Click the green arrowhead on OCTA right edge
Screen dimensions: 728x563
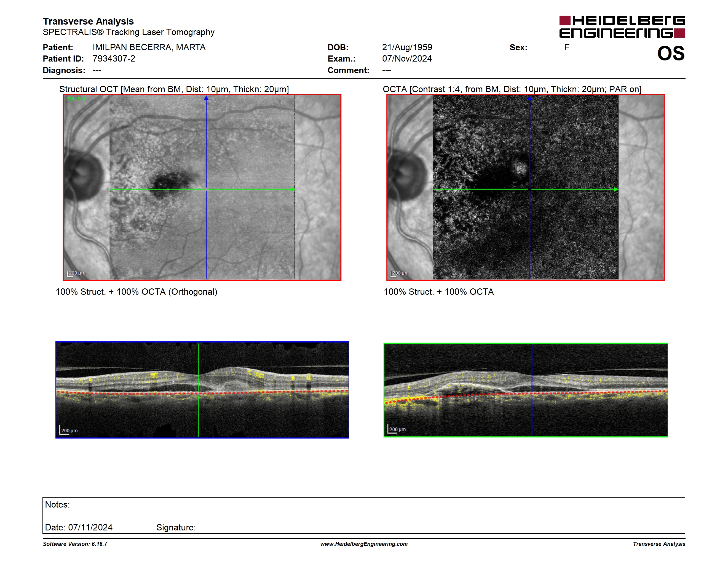pyautogui.click(x=616, y=189)
